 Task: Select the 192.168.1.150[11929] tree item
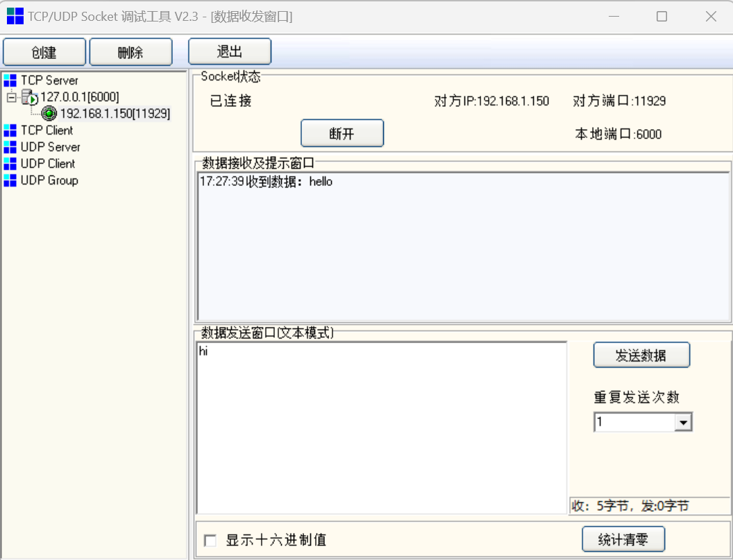[115, 114]
